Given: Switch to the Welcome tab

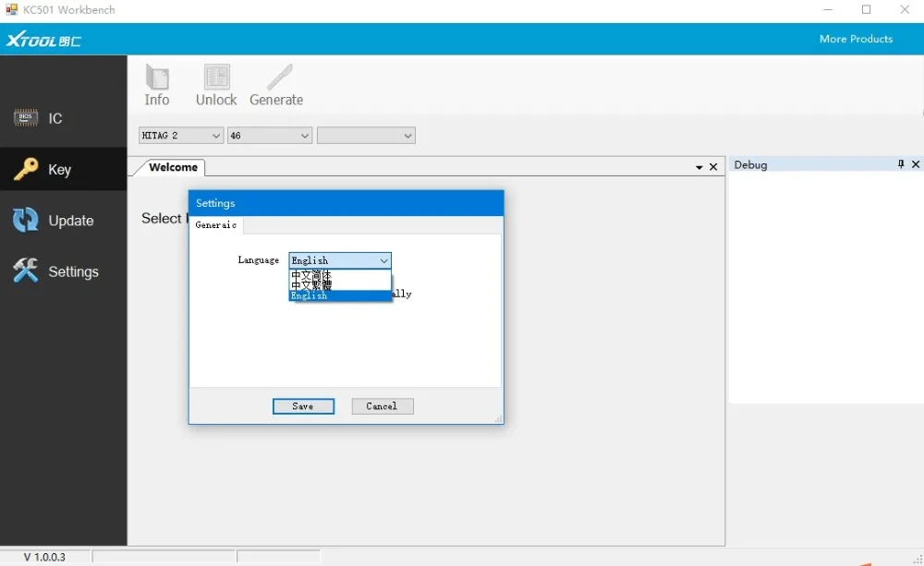Looking at the screenshot, I should pyautogui.click(x=173, y=167).
